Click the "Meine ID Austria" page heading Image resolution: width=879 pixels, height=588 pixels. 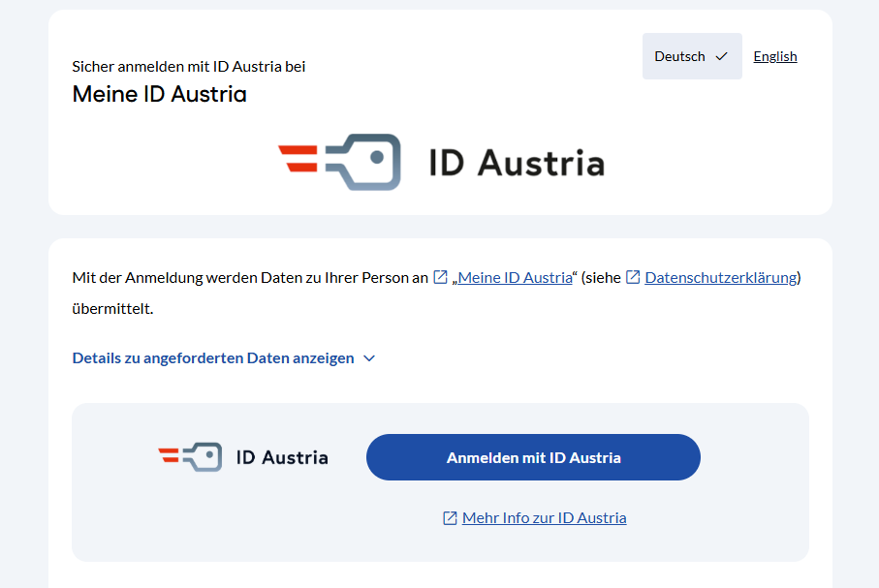(159, 95)
